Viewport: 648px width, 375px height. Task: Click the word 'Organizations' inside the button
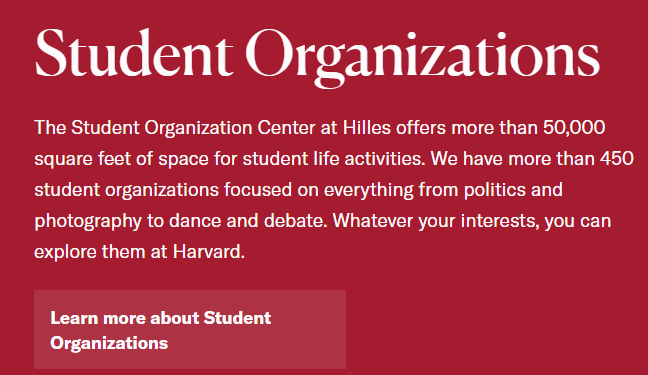[x=109, y=344]
